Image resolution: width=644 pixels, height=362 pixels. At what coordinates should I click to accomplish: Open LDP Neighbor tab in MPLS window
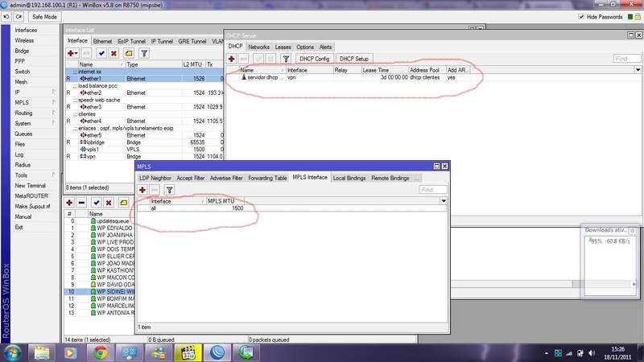point(155,178)
